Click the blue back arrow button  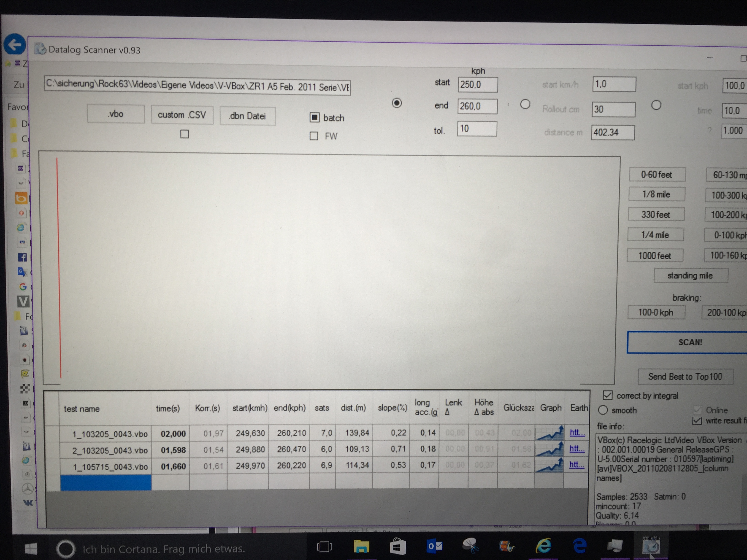14,44
